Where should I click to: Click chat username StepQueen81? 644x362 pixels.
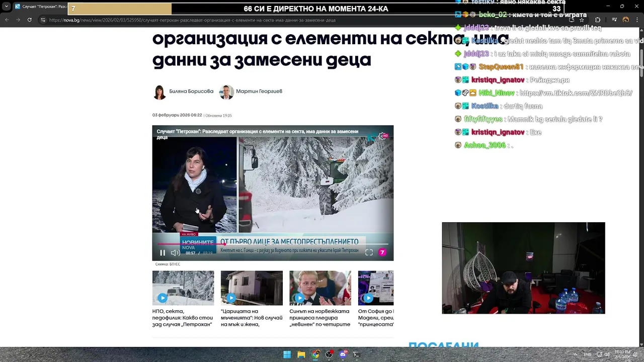pyautogui.click(x=501, y=67)
